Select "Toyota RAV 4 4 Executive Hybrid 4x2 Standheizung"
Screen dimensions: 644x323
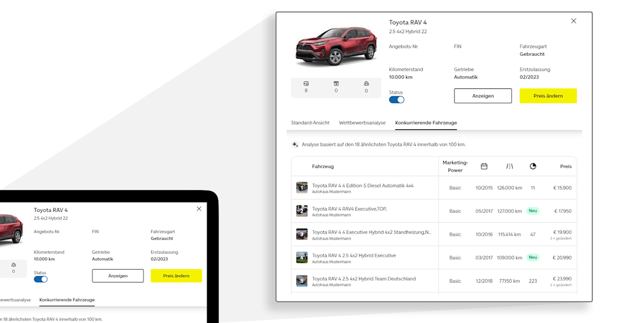(372, 232)
